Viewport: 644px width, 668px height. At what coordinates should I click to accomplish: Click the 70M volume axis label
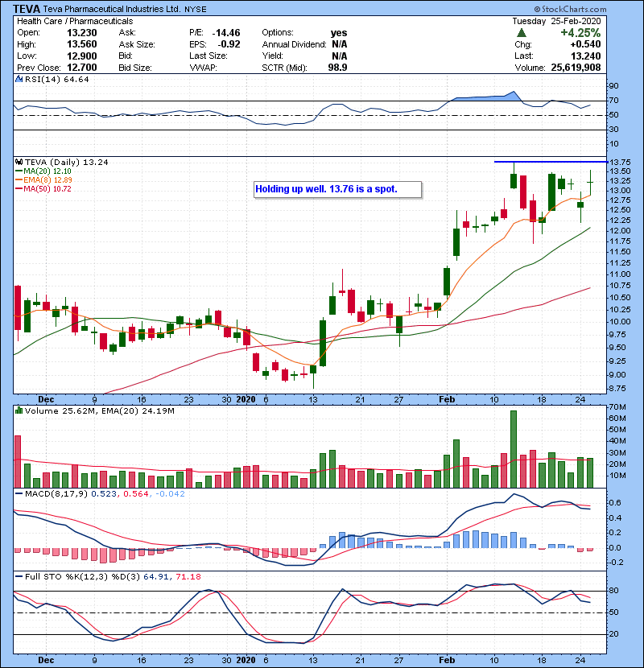point(617,407)
